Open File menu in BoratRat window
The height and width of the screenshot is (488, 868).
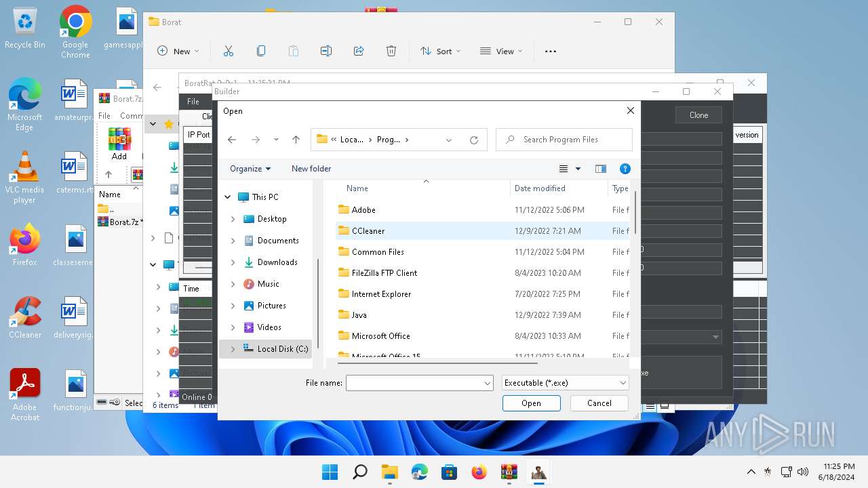(193, 102)
